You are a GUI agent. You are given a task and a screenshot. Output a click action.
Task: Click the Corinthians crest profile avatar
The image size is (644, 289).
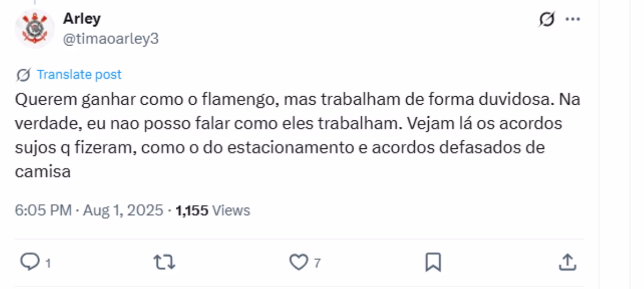tap(35, 29)
